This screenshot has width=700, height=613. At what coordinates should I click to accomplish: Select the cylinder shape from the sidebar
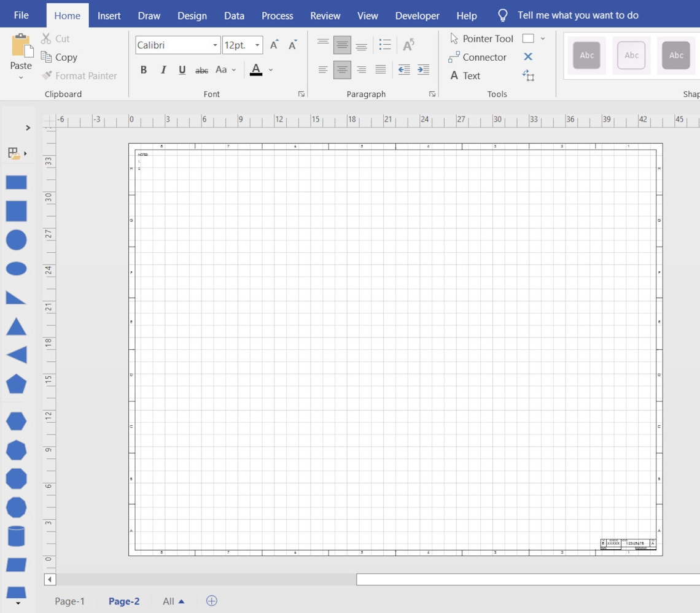tap(15, 536)
